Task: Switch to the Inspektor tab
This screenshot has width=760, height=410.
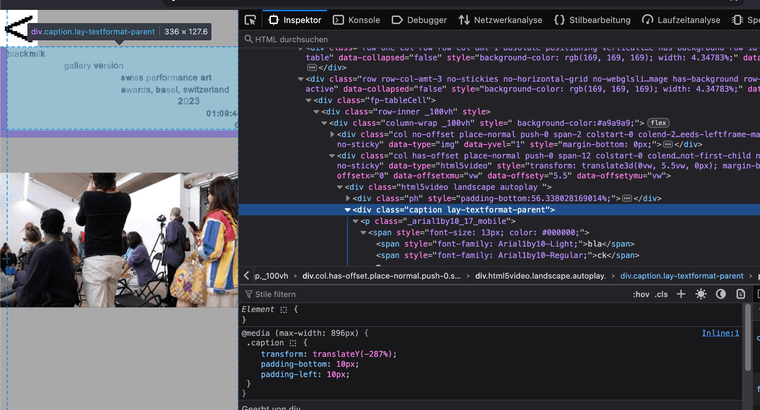Action: (295, 20)
